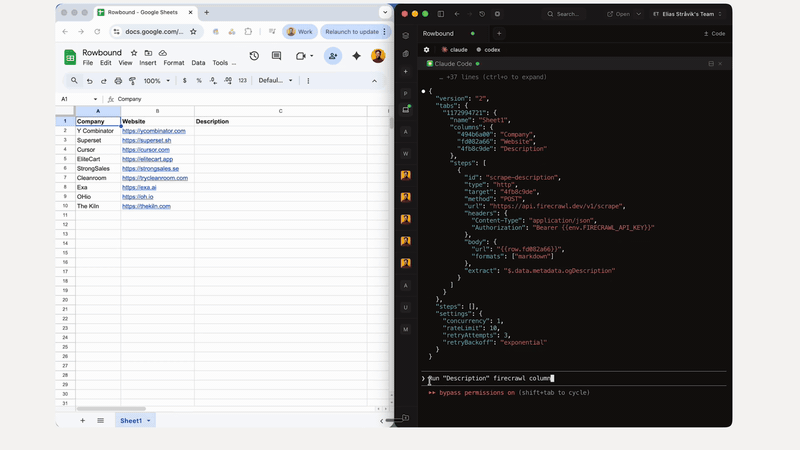Split the Claude Code pane
The width and height of the screenshot is (800, 450).
[x=711, y=64]
